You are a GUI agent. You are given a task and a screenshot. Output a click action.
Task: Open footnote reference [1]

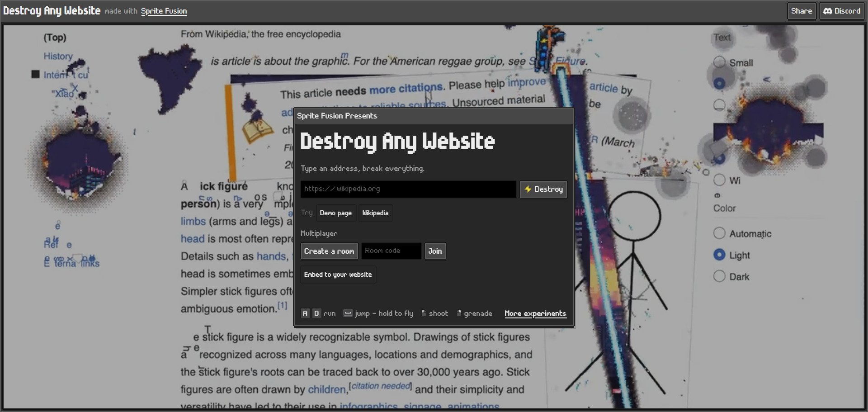[282, 305]
